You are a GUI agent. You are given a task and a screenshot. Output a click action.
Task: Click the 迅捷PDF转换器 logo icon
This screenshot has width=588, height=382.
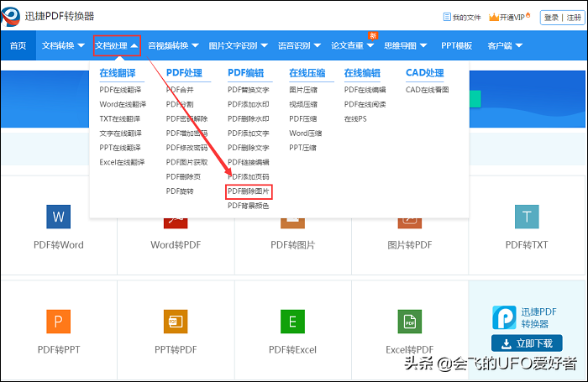point(10,16)
